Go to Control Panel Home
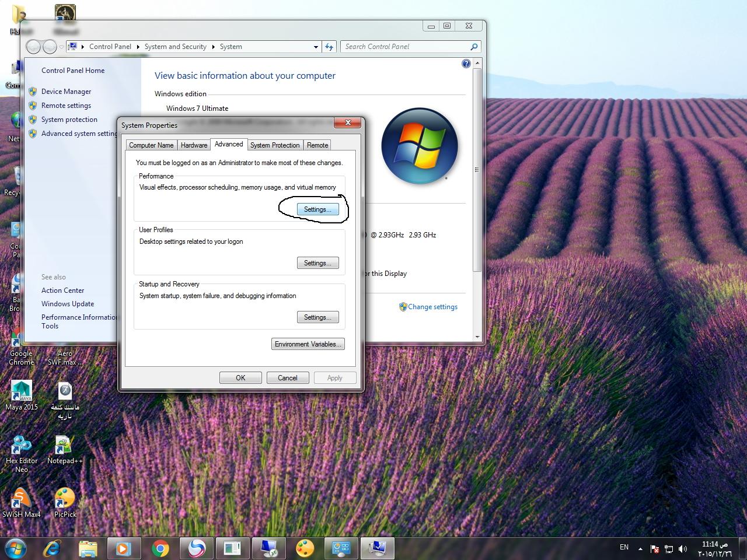Image resolution: width=747 pixels, height=560 pixels. pos(73,71)
